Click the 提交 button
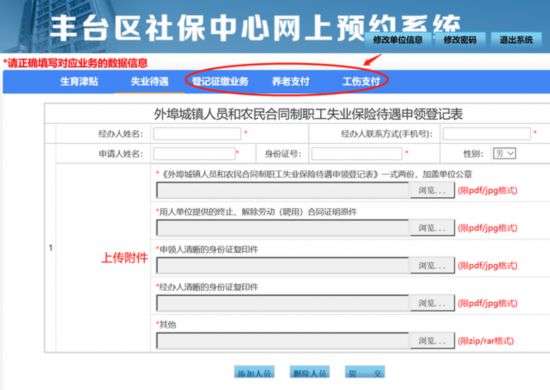The height and width of the screenshot is (390, 550). 365,372
